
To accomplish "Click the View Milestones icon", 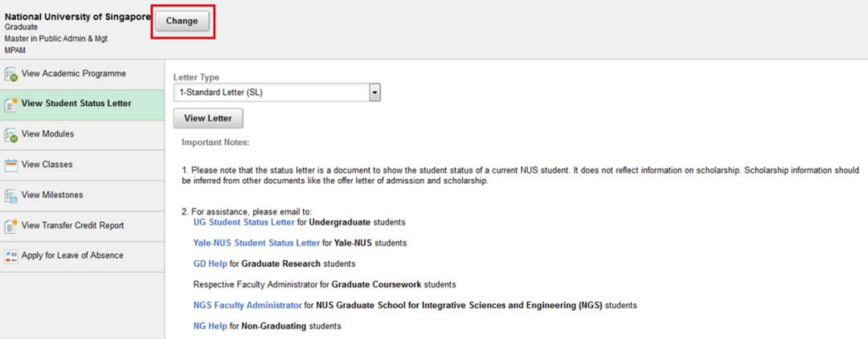I will pyautogui.click(x=10, y=196).
